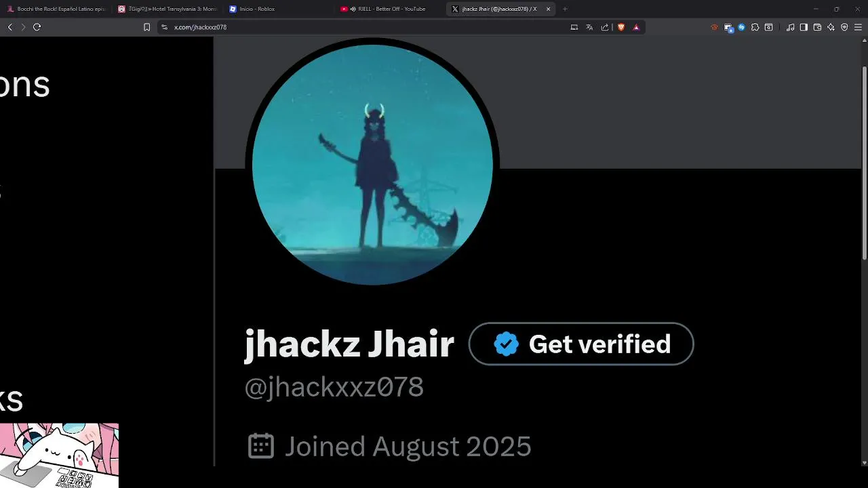Open Leo AI sparkle icon

(x=831, y=27)
